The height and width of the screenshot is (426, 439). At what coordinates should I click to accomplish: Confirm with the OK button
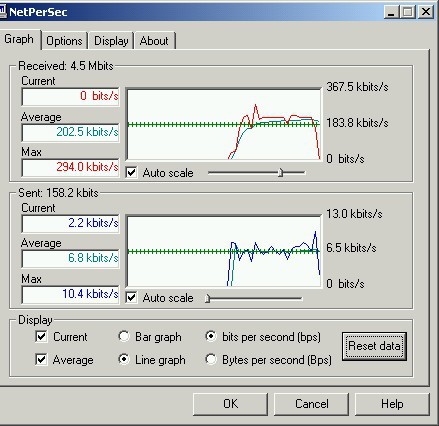coord(230,404)
